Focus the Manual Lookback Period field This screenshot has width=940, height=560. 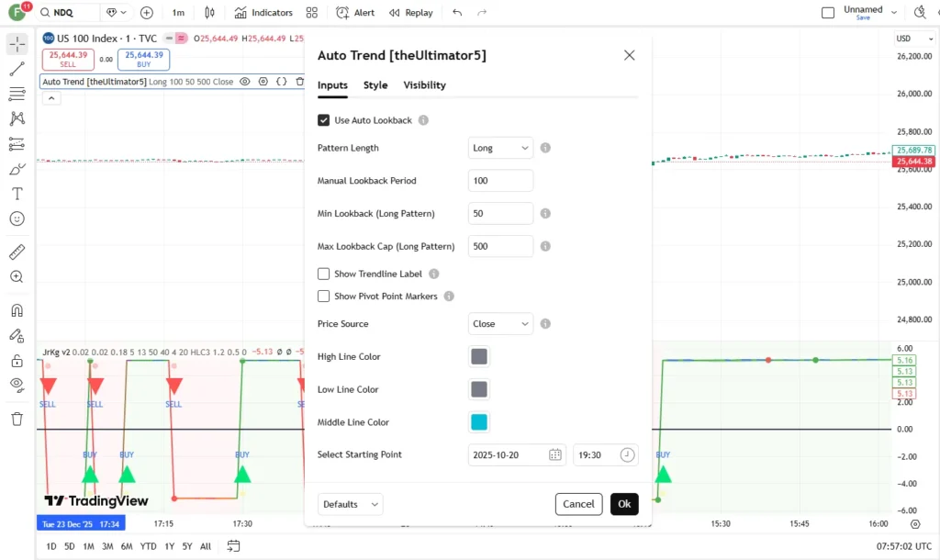pyautogui.click(x=500, y=181)
